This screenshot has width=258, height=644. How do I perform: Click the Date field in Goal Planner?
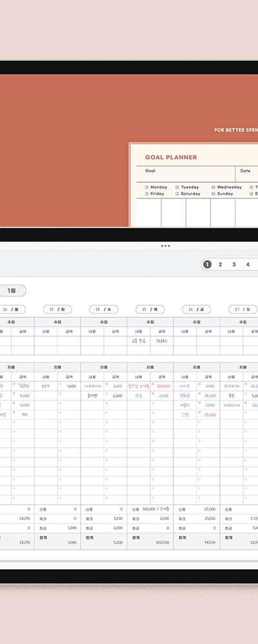click(x=247, y=174)
